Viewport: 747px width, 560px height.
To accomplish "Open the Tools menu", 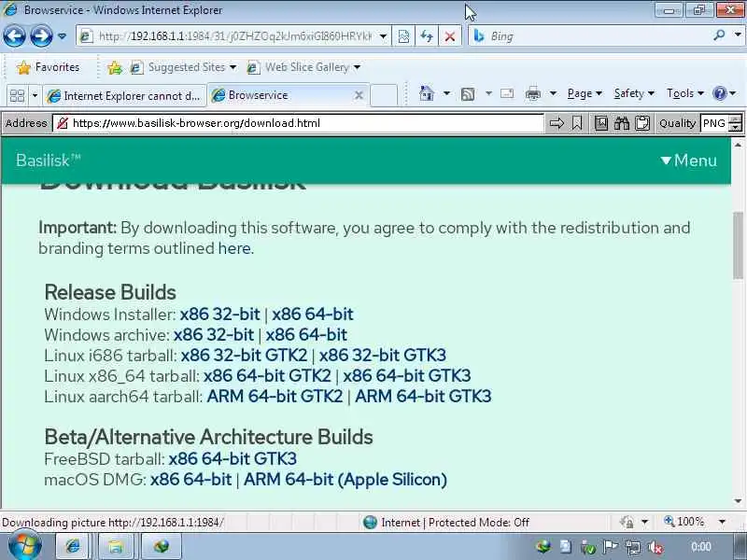I will [685, 93].
